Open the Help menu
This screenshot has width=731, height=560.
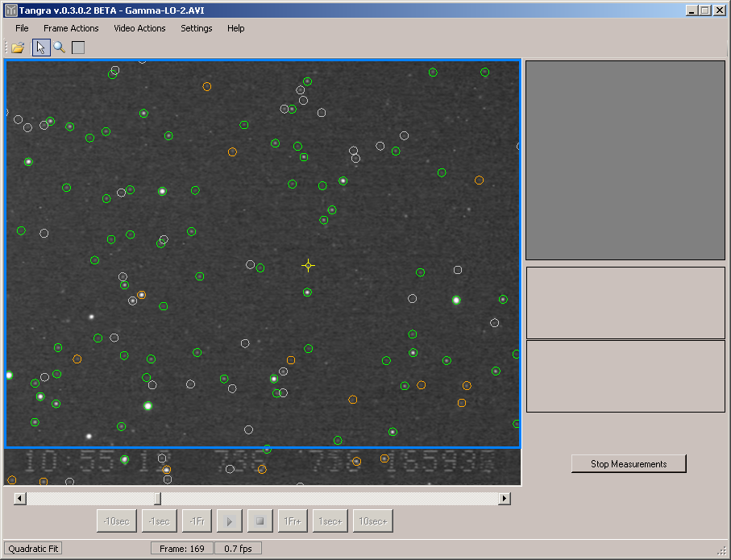[x=236, y=28]
